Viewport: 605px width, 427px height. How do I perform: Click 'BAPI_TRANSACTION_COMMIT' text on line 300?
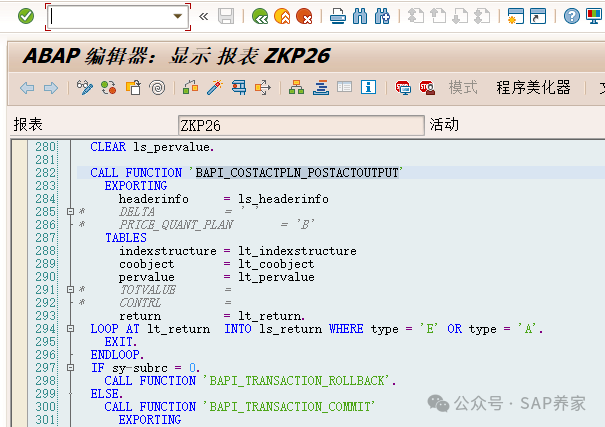click(x=290, y=407)
